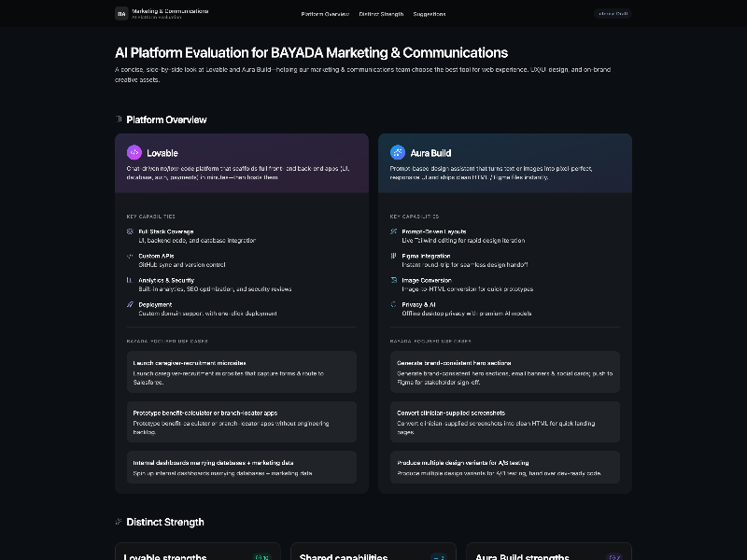This screenshot has width=747, height=560.
Task: Open the clinician-supplied screenshots card
Action: click(x=505, y=422)
